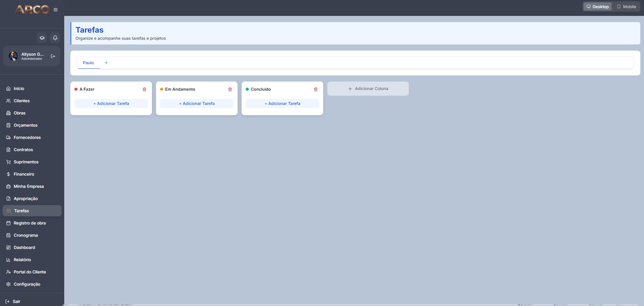
Task: Add a task to the Concluído column
Action: (x=282, y=104)
